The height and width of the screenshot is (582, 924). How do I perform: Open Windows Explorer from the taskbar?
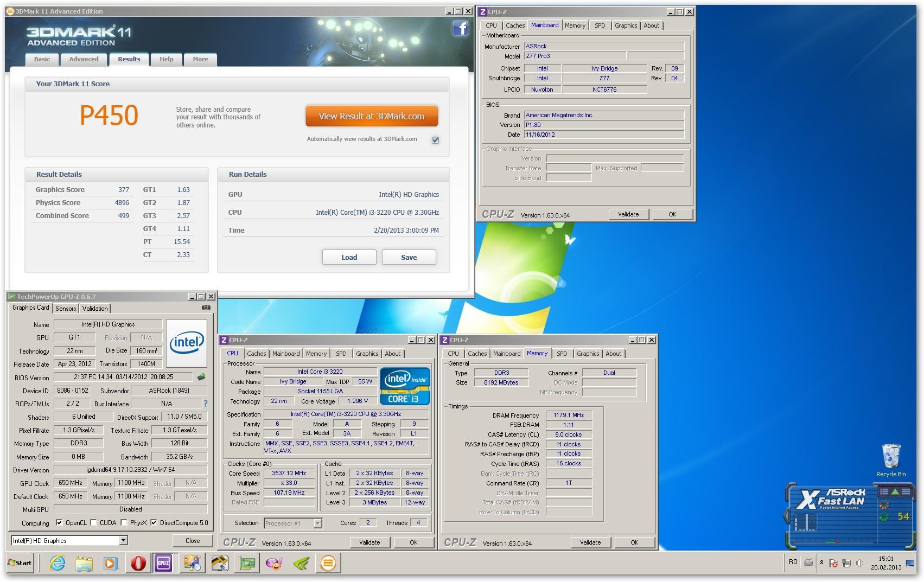click(x=84, y=563)
